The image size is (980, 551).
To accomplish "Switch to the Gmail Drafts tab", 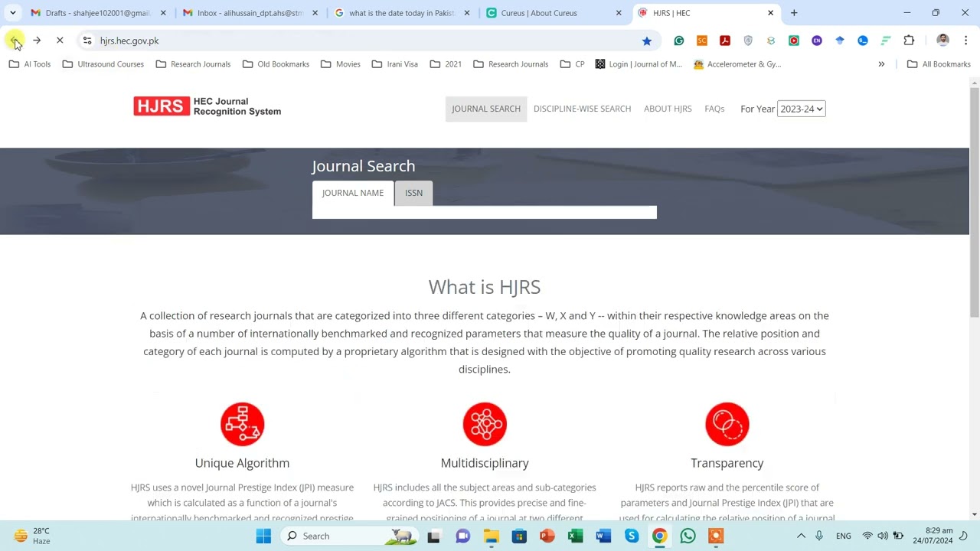I will click(98, 13).
